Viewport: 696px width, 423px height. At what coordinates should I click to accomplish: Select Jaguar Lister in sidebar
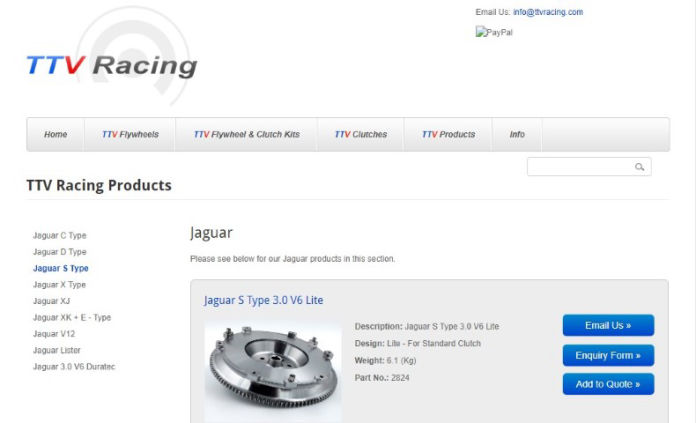tap(57, 350)
